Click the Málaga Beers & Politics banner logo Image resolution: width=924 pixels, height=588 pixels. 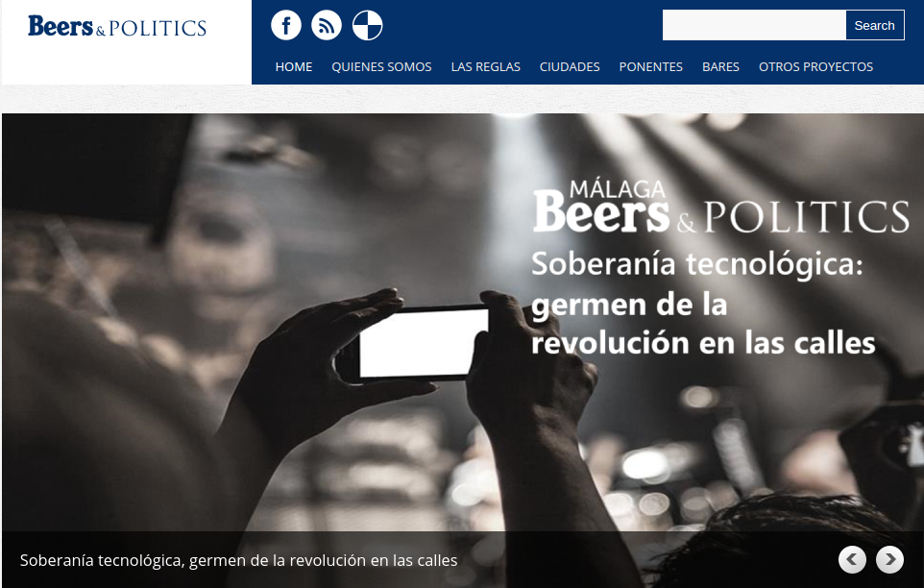pyautogui.click(x=720, y=208)
